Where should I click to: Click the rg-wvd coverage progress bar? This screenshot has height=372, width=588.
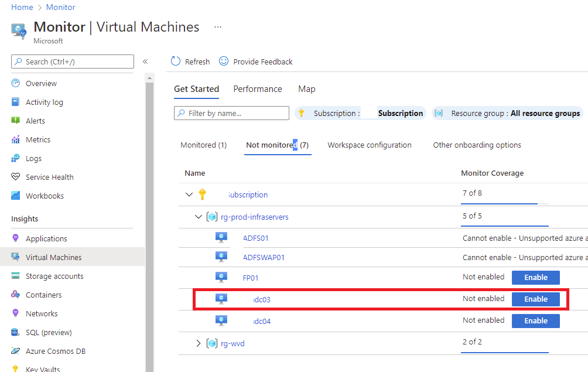505,353
